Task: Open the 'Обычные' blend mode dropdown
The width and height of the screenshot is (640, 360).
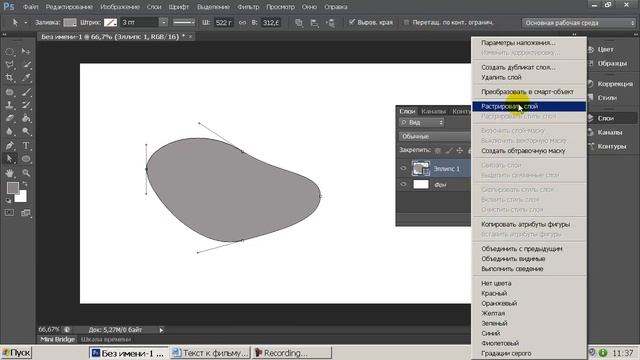Action: coord(435,136)
